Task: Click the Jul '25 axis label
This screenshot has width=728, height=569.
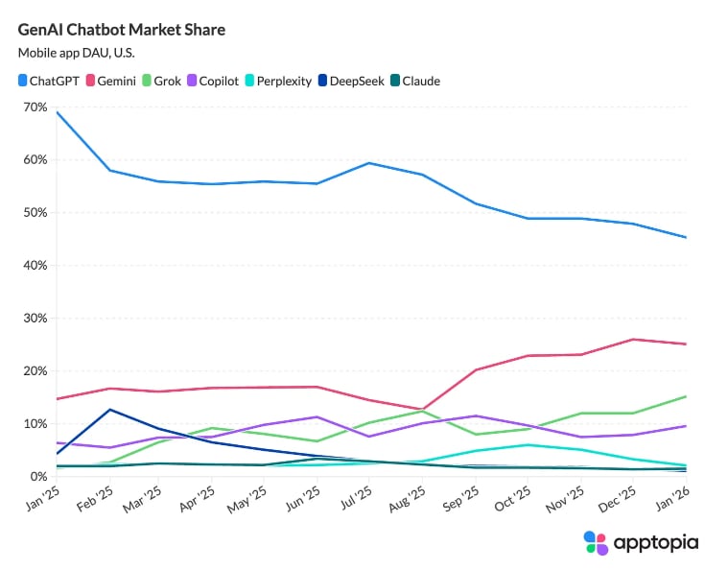Action: click(x=359, y=500)
